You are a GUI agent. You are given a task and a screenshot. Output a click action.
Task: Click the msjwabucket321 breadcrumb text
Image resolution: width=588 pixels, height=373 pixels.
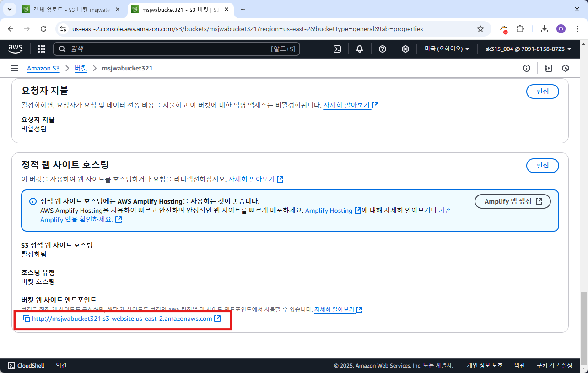point(127,68)
